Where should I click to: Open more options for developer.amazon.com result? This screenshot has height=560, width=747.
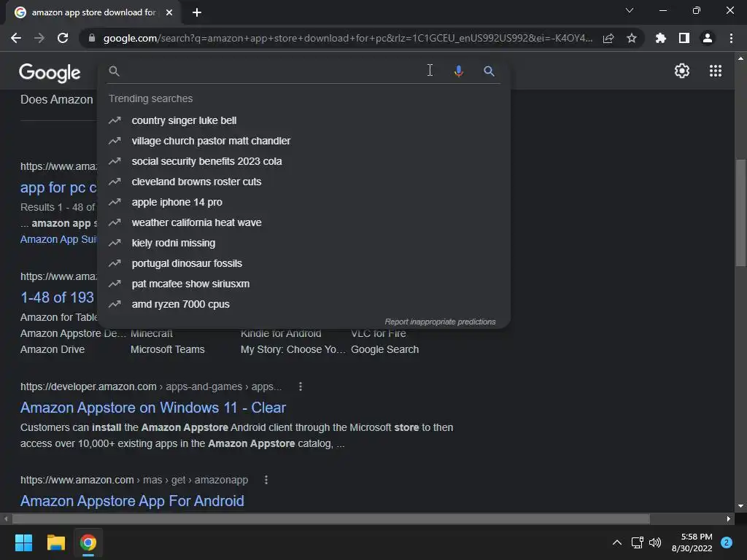(300, 386)
